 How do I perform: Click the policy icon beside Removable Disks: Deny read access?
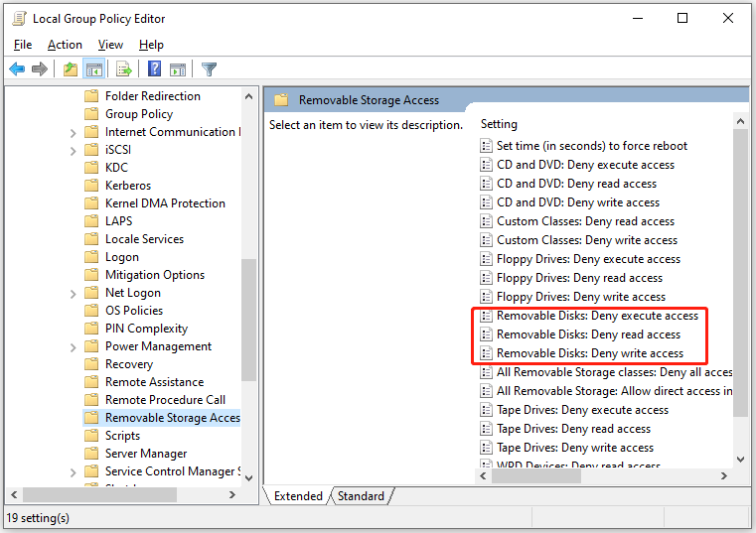click(486, 333)
